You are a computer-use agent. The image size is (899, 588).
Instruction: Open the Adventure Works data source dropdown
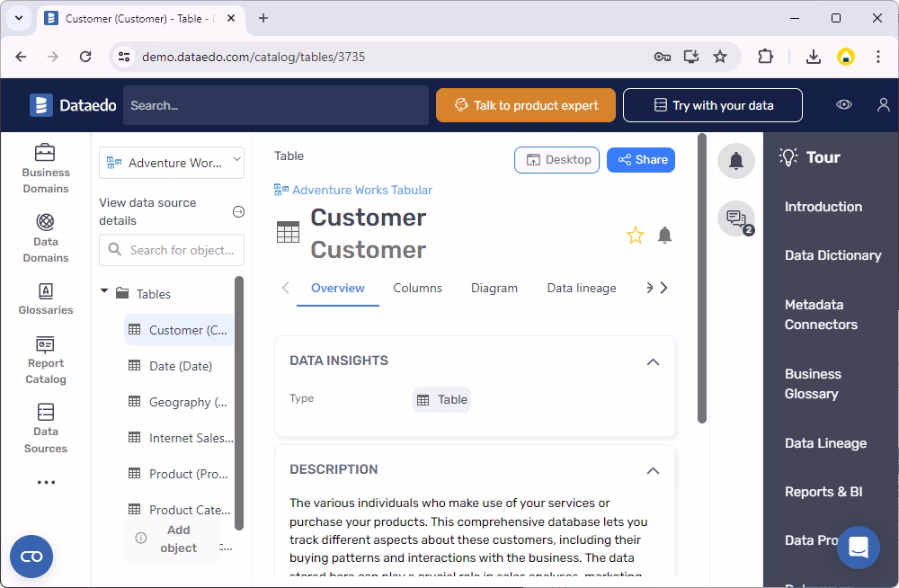click(x=172, y=163)
